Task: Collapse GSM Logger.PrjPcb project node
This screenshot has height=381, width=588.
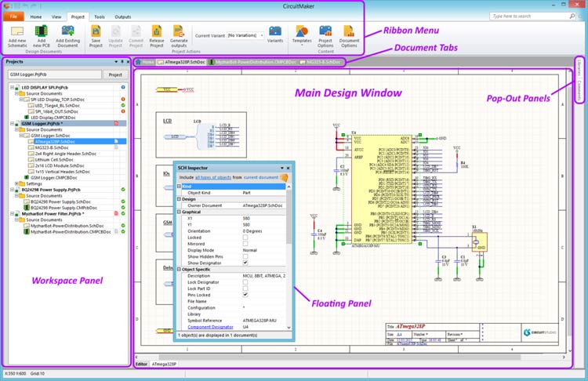Action: 12,123
